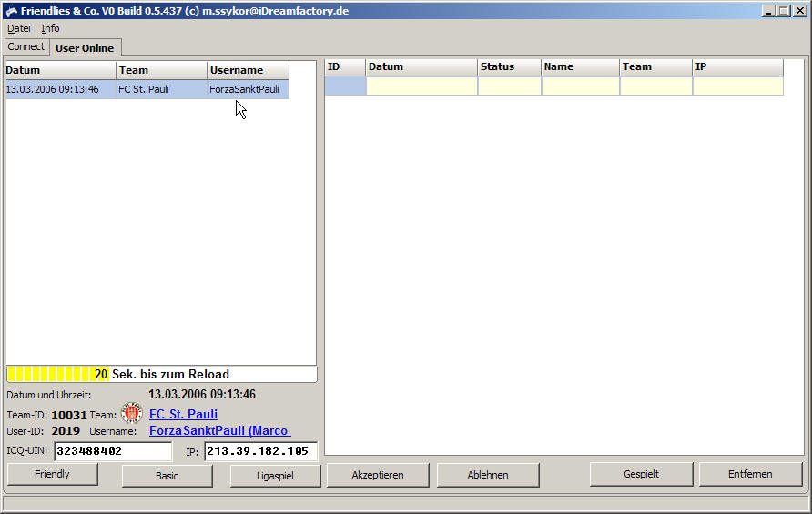Click the Gespielt button
Image resolution: width=812 pixels, height=514 pixels.
(641, 474)
